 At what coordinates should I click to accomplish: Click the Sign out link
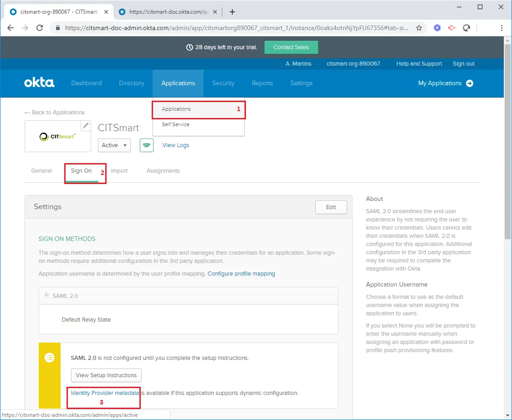coord(463,64)
